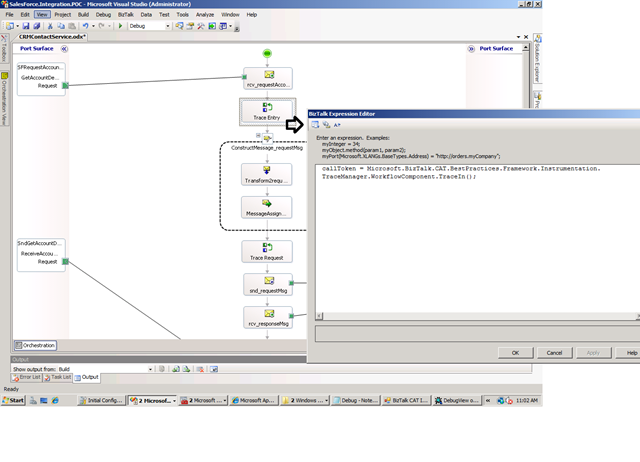
Task: Select the Output tab
Action: click(x=87, y=377)
